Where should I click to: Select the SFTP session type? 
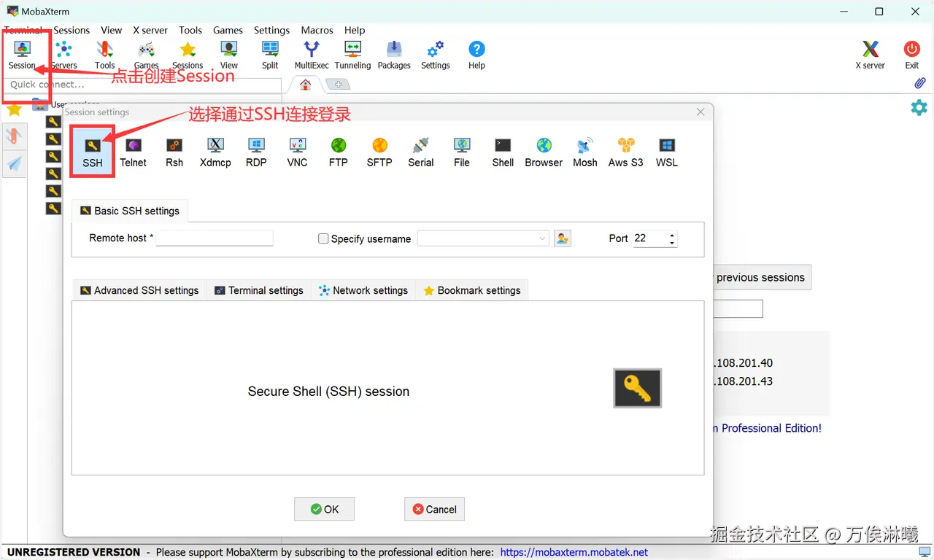click(379, 152)
